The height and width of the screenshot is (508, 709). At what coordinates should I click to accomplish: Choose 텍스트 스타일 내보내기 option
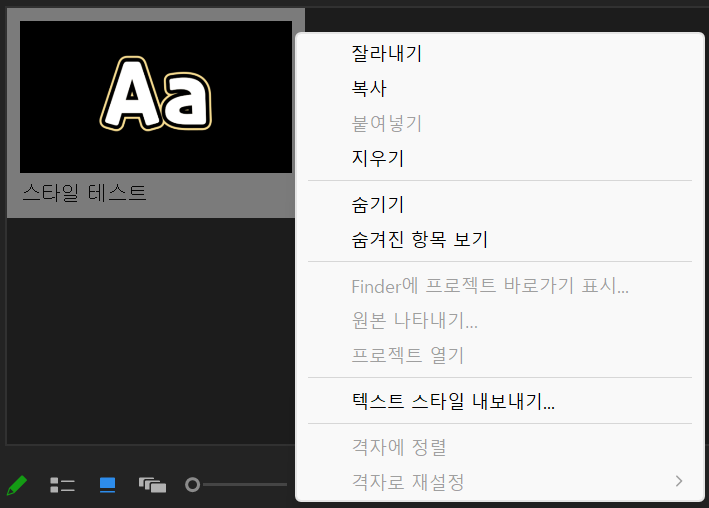[x=500, y=401]
